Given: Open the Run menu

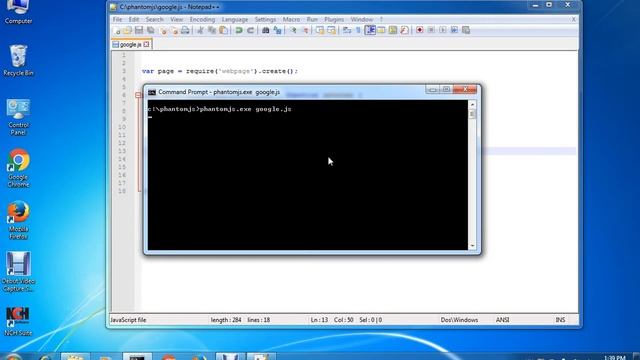Looking at the screenshot, I should click(312, 20).
